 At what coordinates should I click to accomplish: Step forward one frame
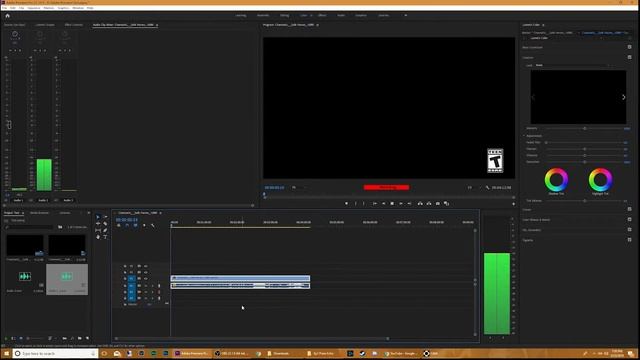tap(401, 203)
